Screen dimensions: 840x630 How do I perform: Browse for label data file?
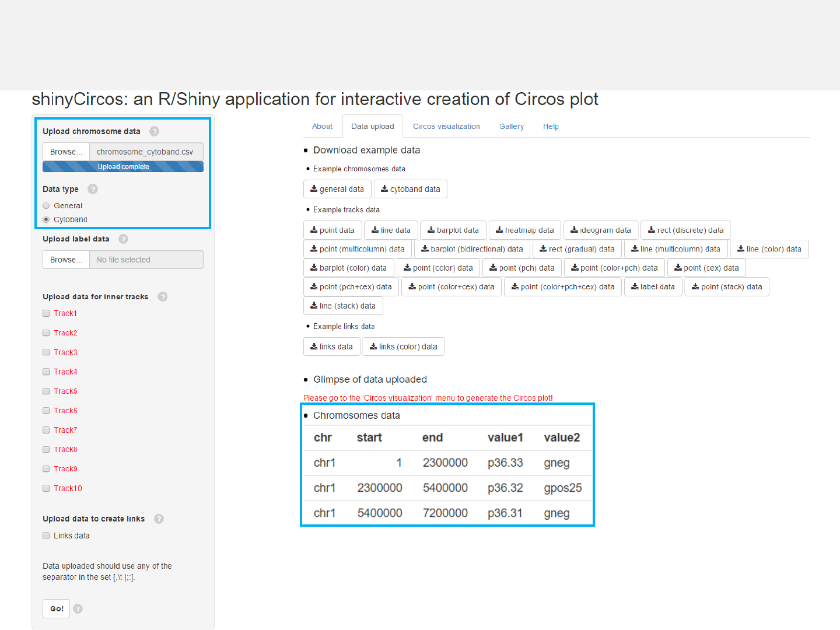(66, 260)
